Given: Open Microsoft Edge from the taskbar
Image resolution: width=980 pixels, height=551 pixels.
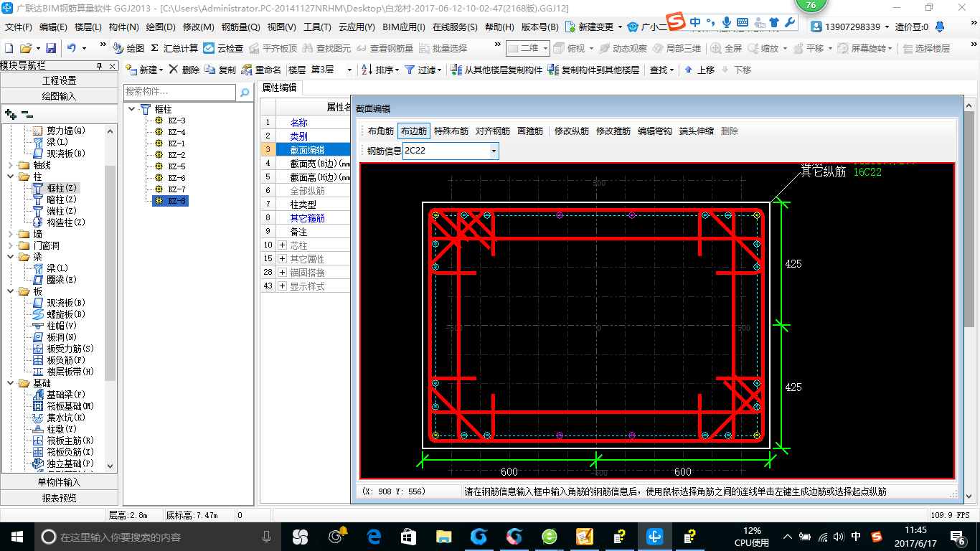Looking at the screenshot, I should pos(374,536).
